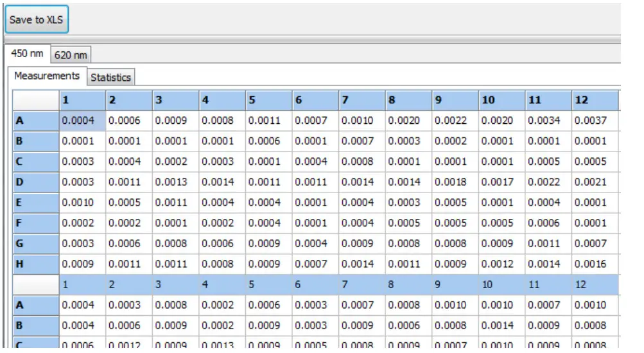Select row H column 1 value 0.0009

83,264
